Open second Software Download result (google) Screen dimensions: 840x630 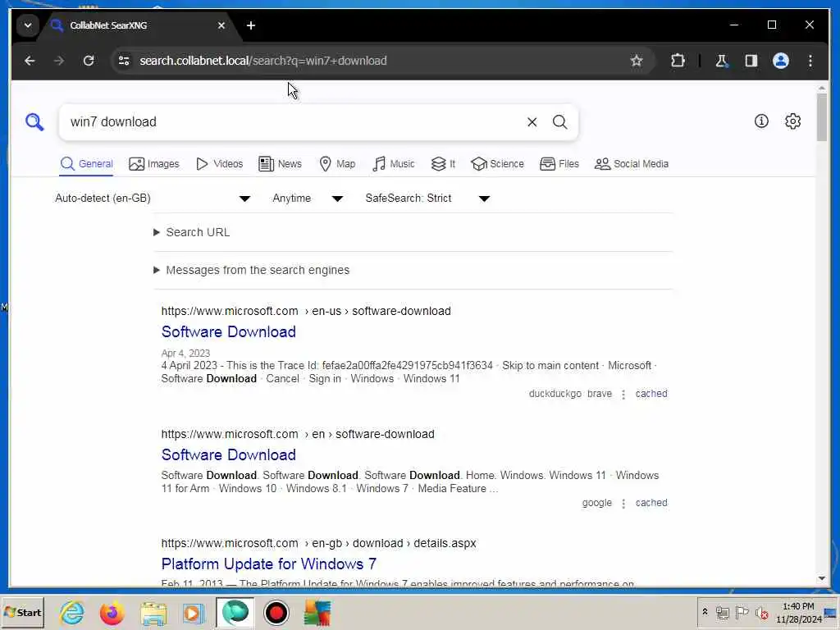229,454
